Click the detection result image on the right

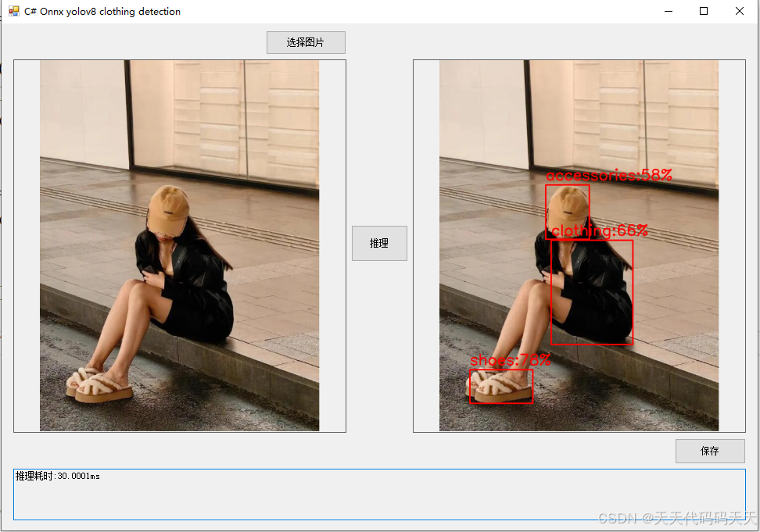[579, 245]
